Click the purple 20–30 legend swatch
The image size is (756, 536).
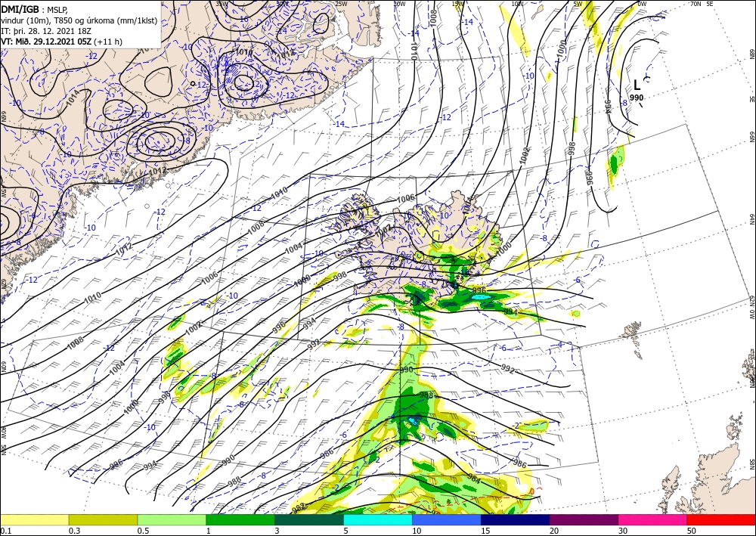click(584, 519)
